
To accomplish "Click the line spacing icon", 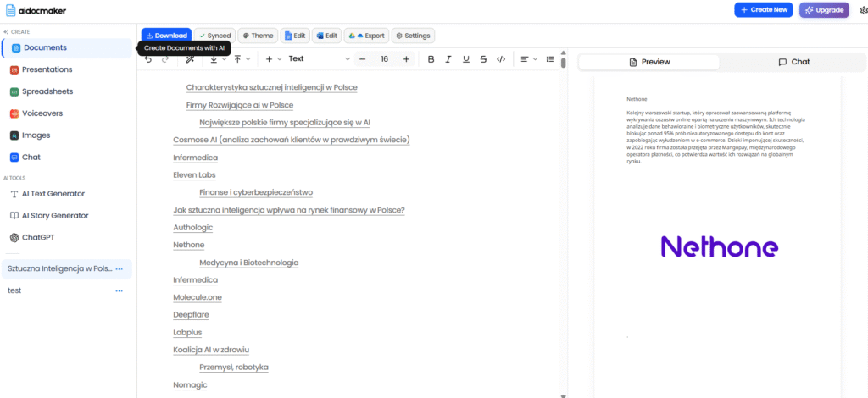I will 549,59.
